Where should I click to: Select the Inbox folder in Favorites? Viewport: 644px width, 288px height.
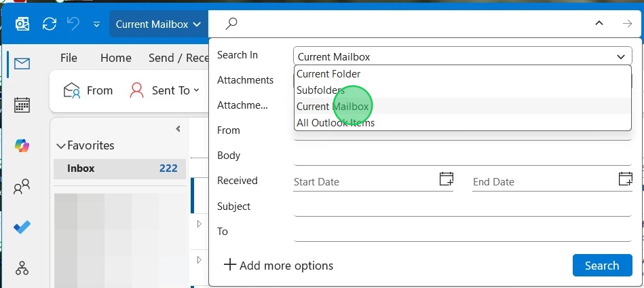[119, 168]
